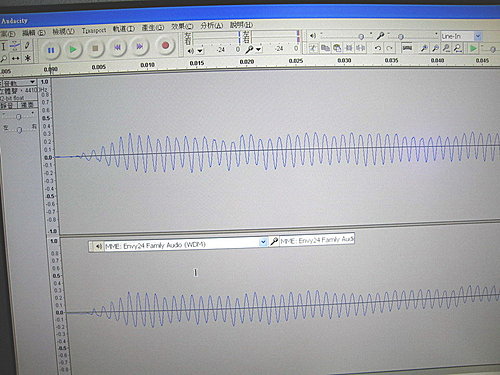Click the mixer toolbar speaker icon
500x375 pixels.
tap(313, 35)
